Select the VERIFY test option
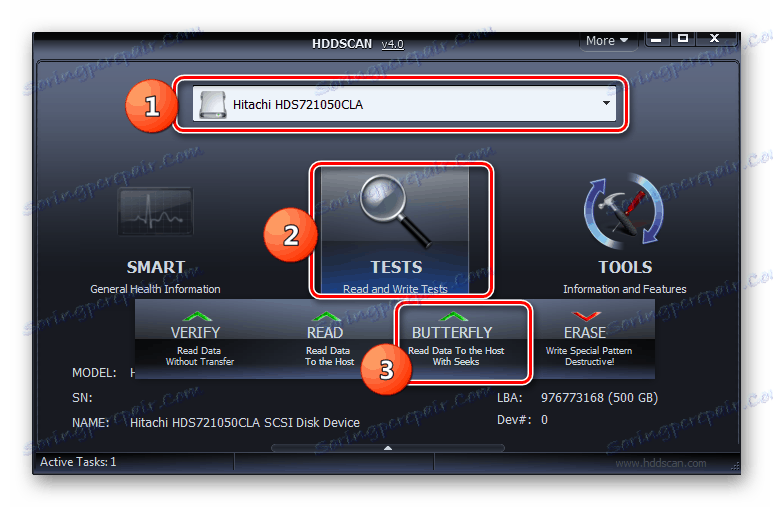Viewport: 773px width, 507px height. (x=199, y=340)
